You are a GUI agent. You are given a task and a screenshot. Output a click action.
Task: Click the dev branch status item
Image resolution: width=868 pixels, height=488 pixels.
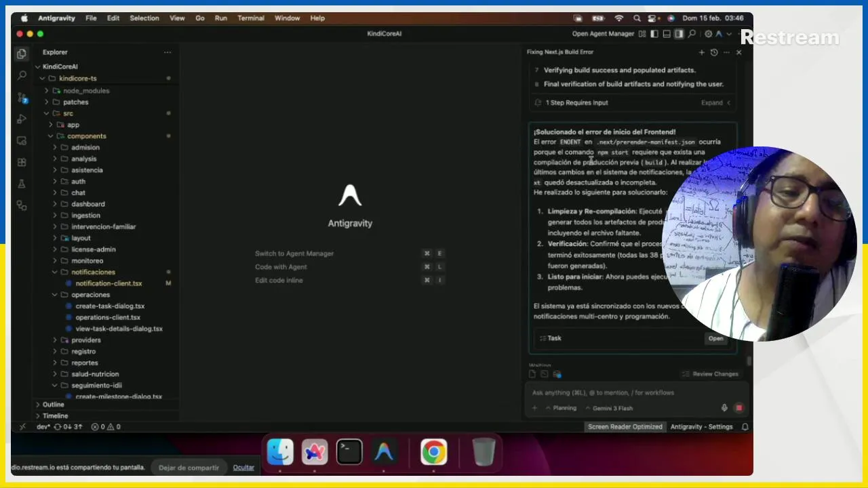(x=43, y=427)
